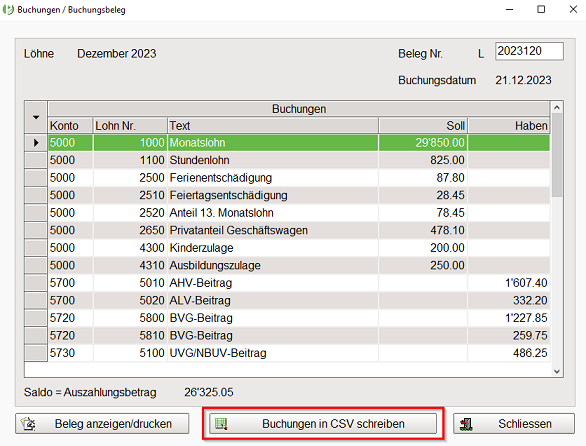Click the Stundenlohn text cell
Screen dimensions: 586x446
(273, 160)
